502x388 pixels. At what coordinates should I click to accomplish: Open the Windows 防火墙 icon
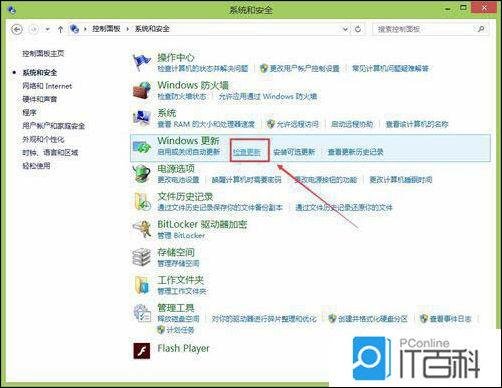coord(142,90)
